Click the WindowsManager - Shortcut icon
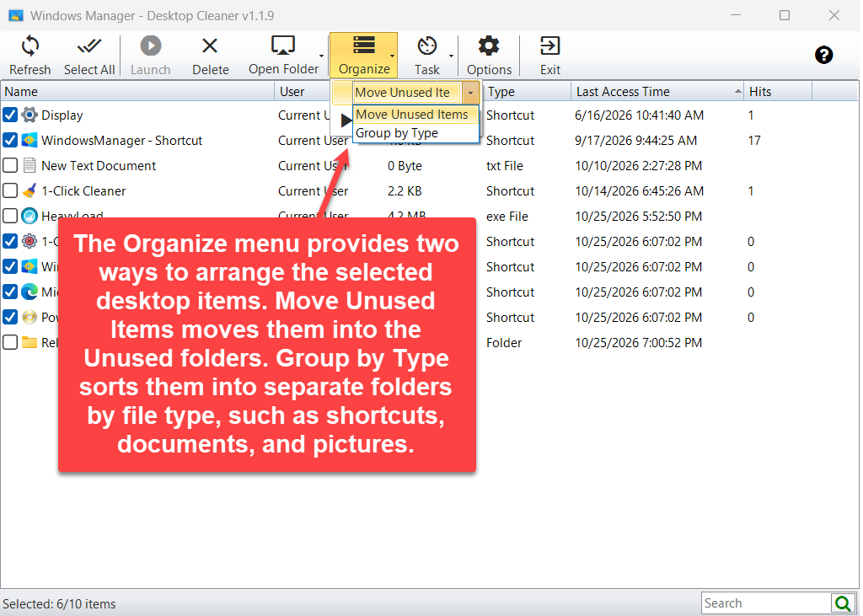The height and width of the screenshot is (616, 863). [x=29, y=141]
